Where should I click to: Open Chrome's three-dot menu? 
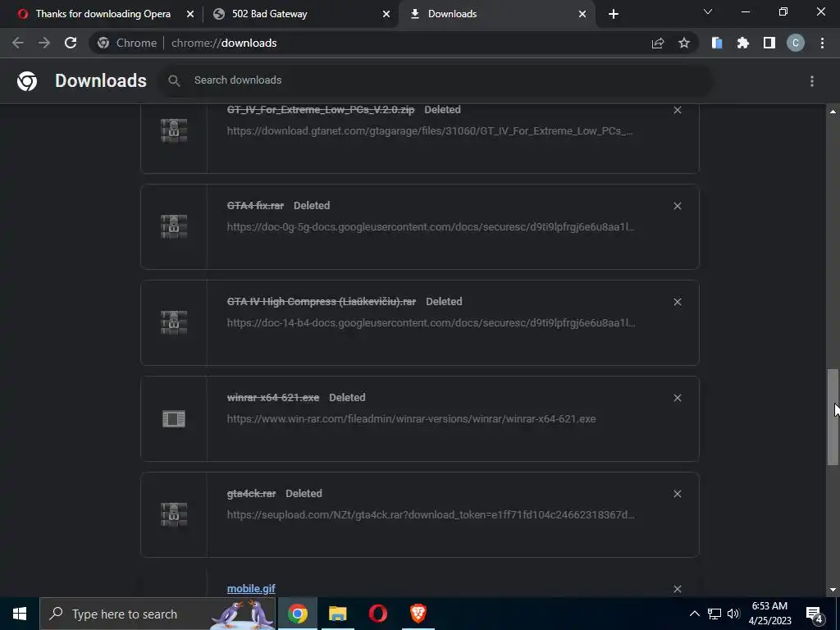822,43
